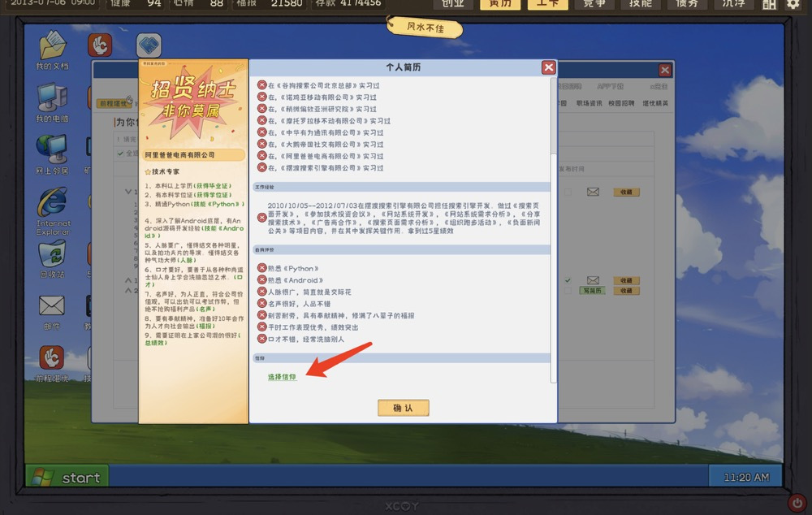This screenshot has width=812, height=515.
Task: Click the 阿里爸爸电商有限公司 company name in the ad
Action: [x=179, y=155]
